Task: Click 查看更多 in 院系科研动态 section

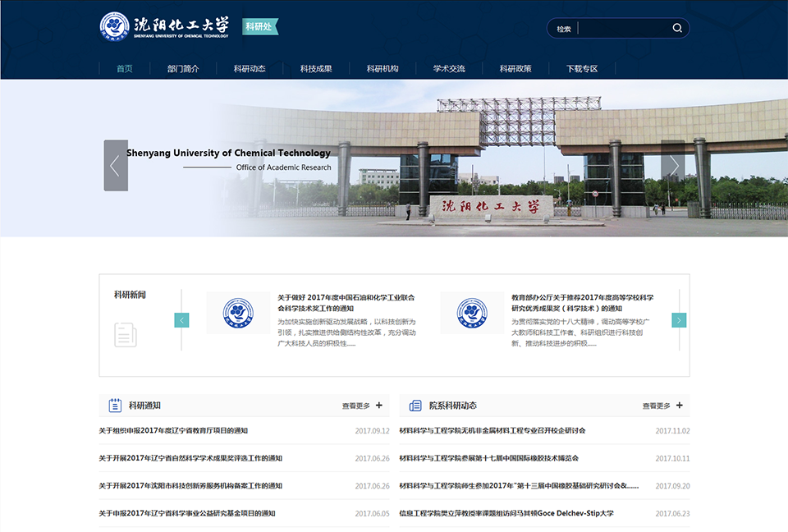Action: (657, 406)
